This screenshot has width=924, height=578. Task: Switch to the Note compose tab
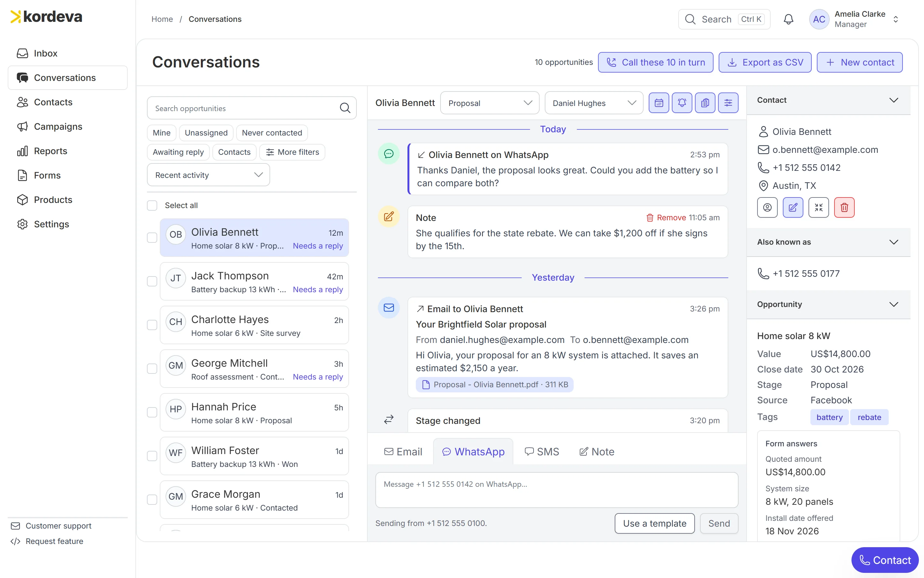pos(596,451)
